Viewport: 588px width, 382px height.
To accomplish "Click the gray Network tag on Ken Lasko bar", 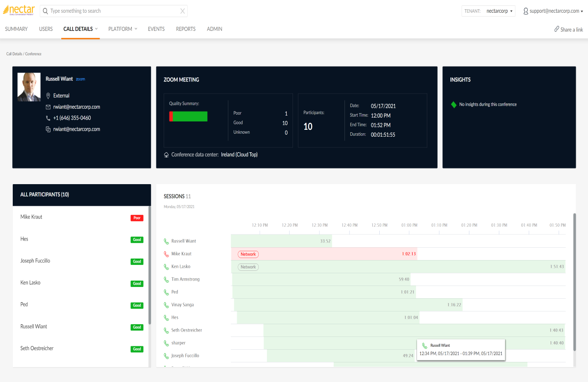I will [x=248, y=267].
